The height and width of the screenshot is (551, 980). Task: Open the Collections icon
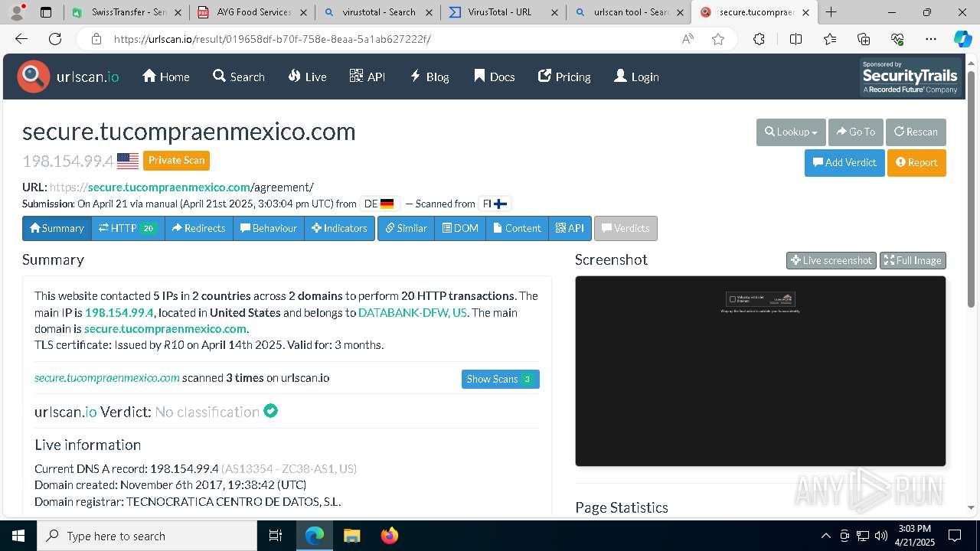[864, 39]
